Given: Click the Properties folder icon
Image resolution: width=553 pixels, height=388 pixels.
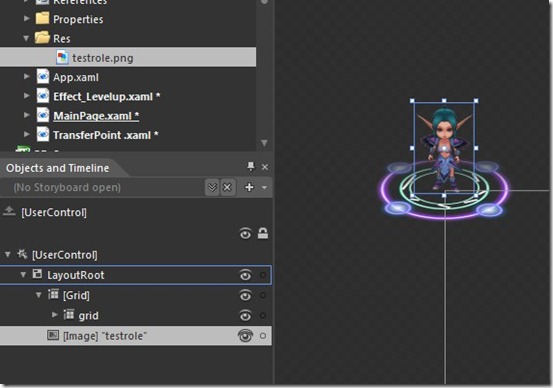Looking at the screenshot, I should coord(43,18).
